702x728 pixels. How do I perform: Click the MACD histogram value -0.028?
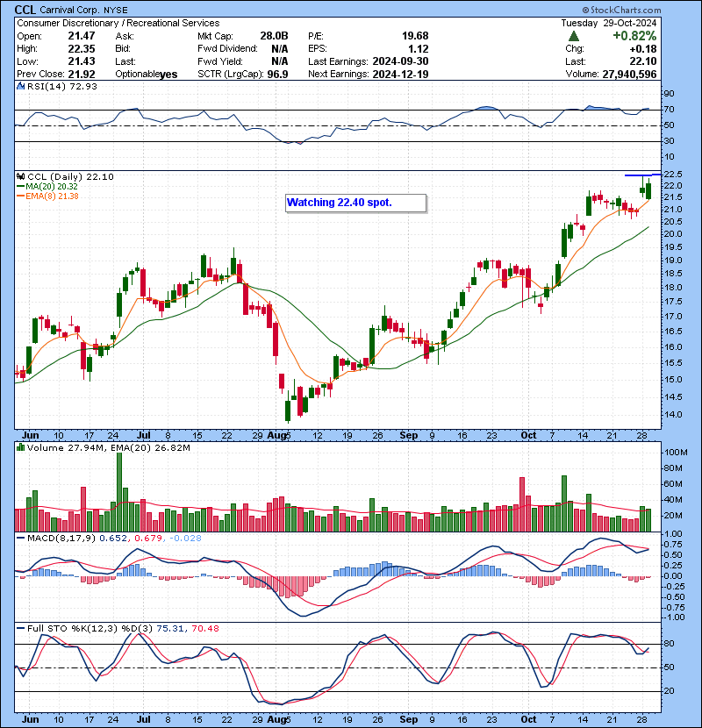185,539
